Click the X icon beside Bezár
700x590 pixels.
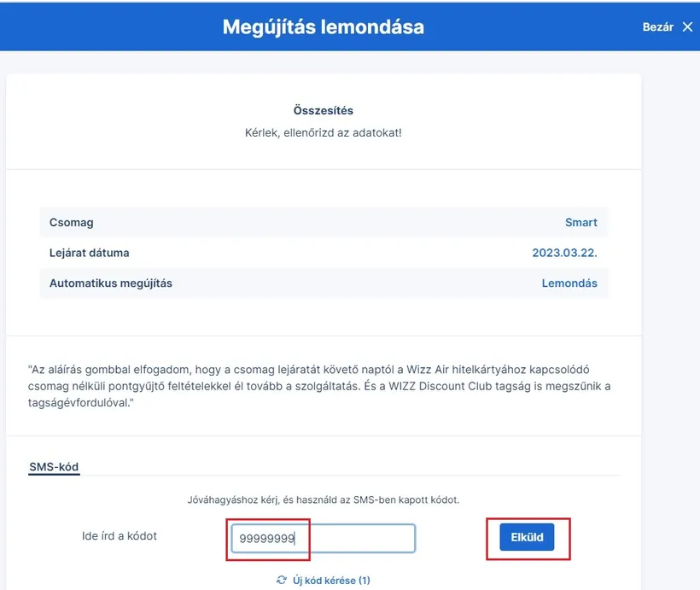click(688, 27)
